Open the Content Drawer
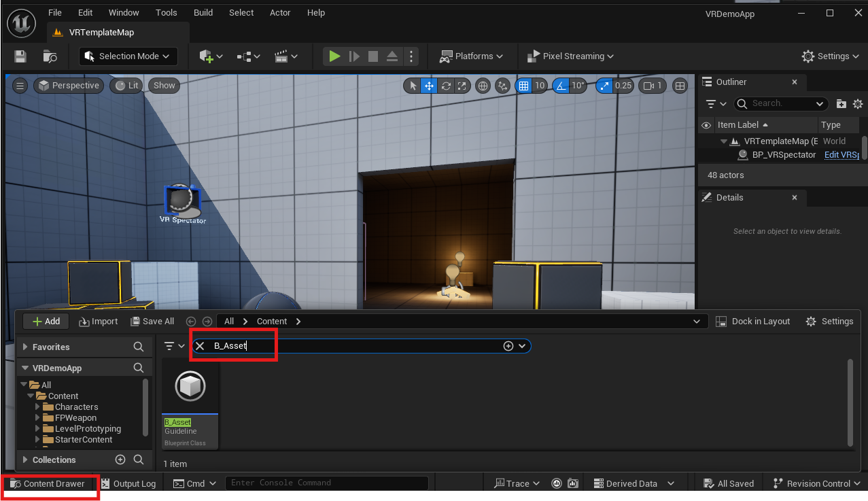868x501 pixels. tap(48, 484)
